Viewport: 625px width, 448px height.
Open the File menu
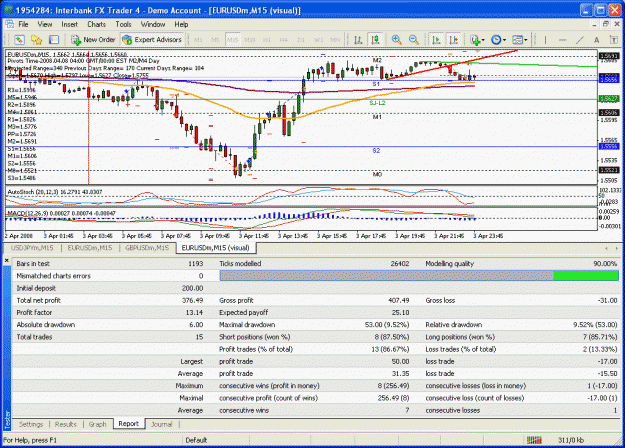point(24,24)
